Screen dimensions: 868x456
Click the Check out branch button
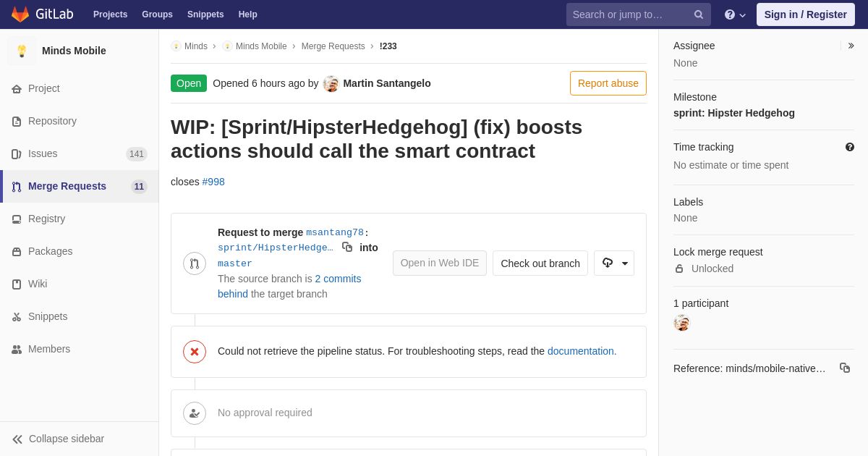click(x=540, y=263)
